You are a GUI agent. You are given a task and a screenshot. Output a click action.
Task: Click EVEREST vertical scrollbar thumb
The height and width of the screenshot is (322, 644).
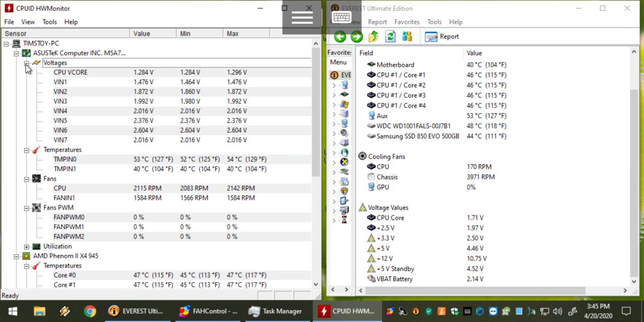click(634, 182)
